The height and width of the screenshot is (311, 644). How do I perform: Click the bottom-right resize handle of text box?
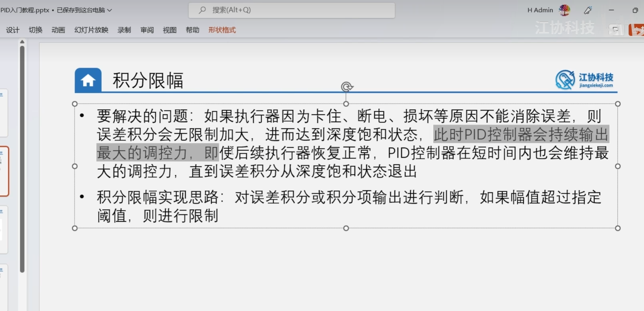618,228
